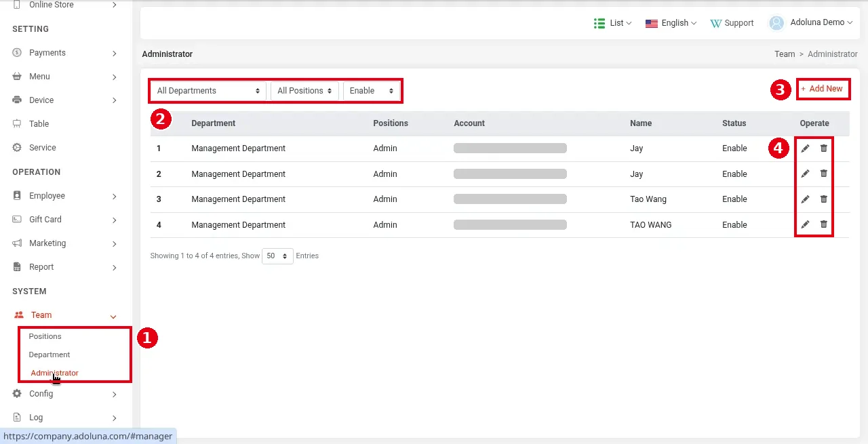Open Department under Team
This screenshot has width=868, height=444.
pos(50,355)
